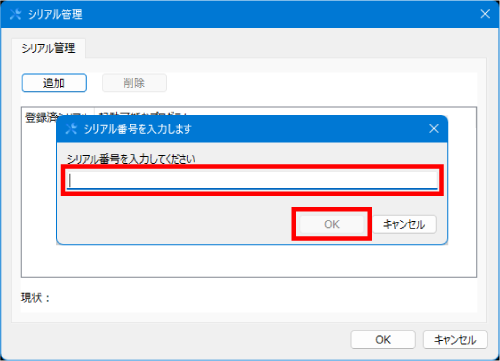Click OK in the serial number dialog
500x361 pixels.
click(332, 224)
